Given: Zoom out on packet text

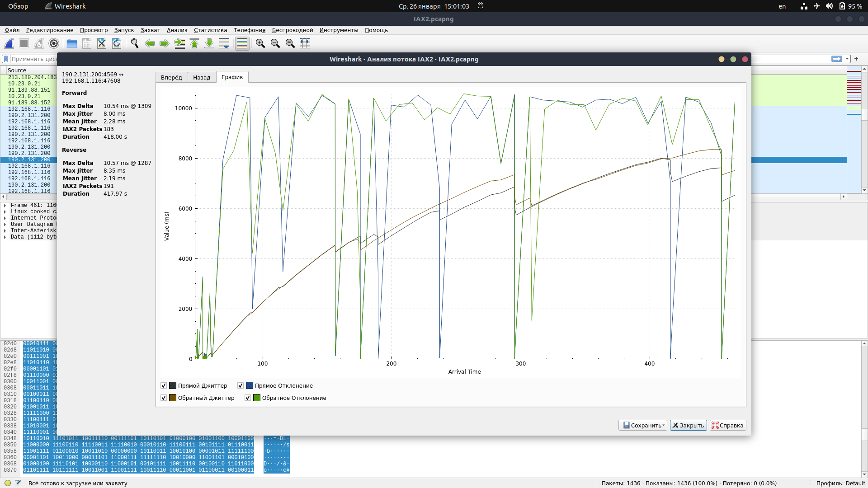Looking at the screenshot, I should click(275, 43).
